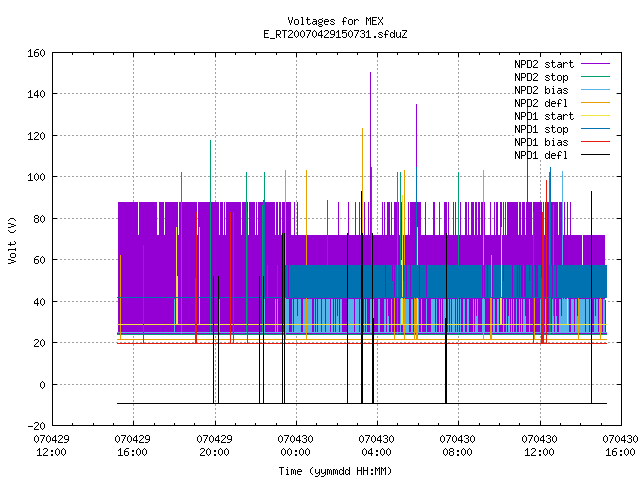
Task: Click the NPD1 start legend label
Action: (x=544, y=116)
